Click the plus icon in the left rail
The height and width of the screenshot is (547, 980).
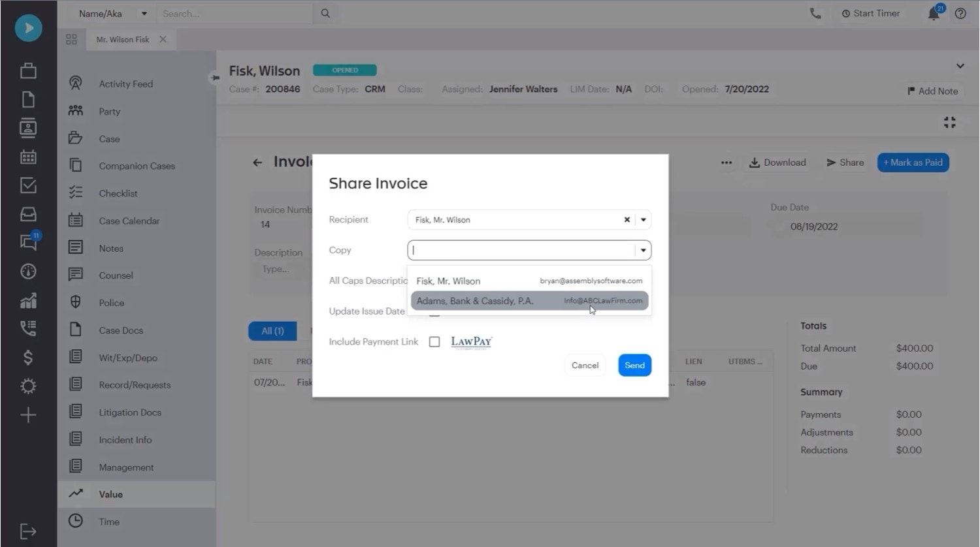pos(27,414)
